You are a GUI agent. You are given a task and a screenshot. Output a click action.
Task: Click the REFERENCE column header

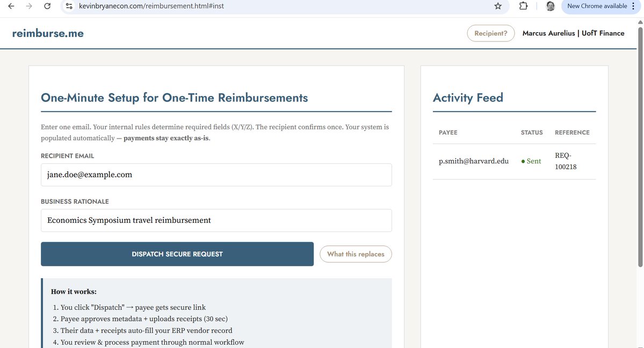pyautogui.click(x=572, y=132)
